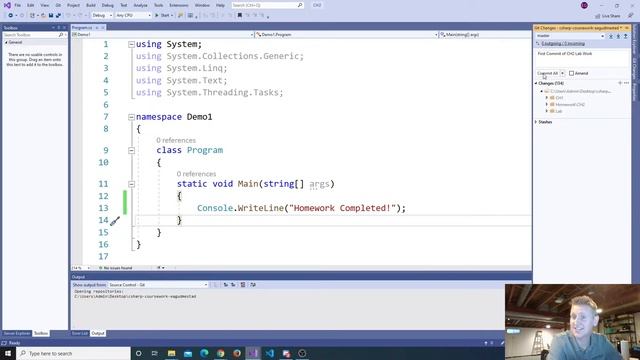Open the Main(string[] args) member dropdown
The width and height of the screenshot is (640, 360).
click(485, 35)
